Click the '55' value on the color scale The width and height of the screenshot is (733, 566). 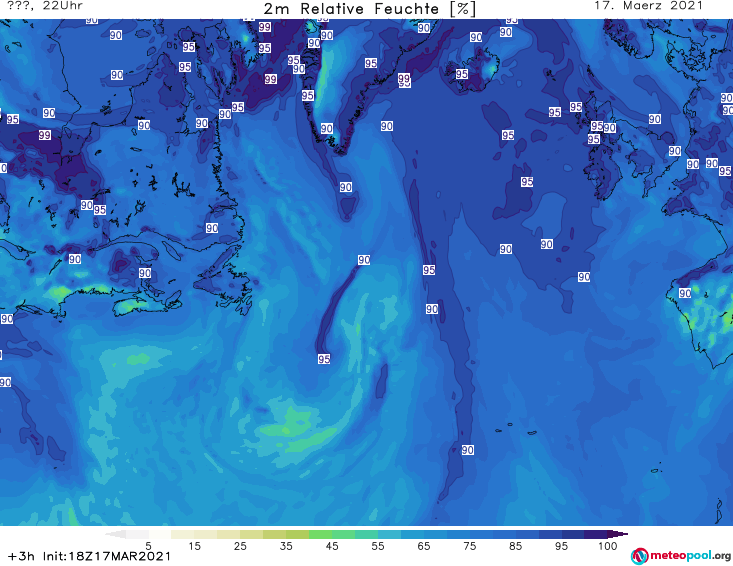pyautogui.click(x=377, y=546)
